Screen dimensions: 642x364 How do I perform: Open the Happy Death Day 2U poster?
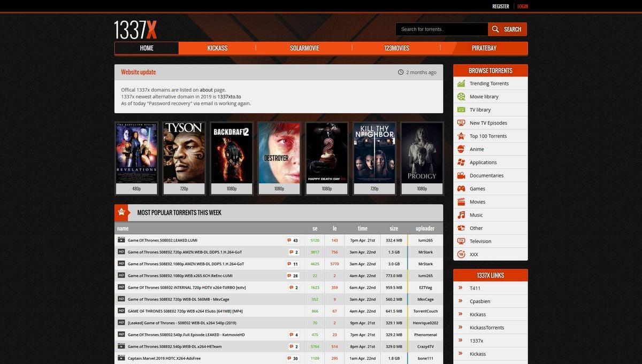[327, 159]
